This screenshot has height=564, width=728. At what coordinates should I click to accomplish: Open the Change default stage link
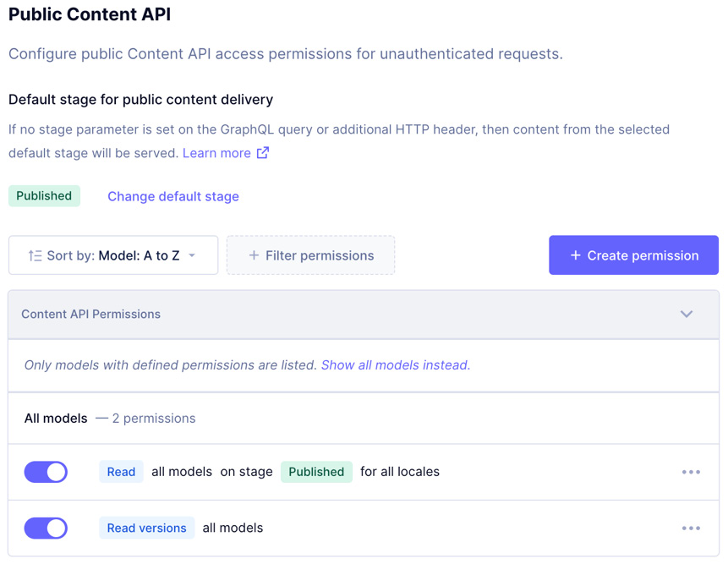(172, 196)
